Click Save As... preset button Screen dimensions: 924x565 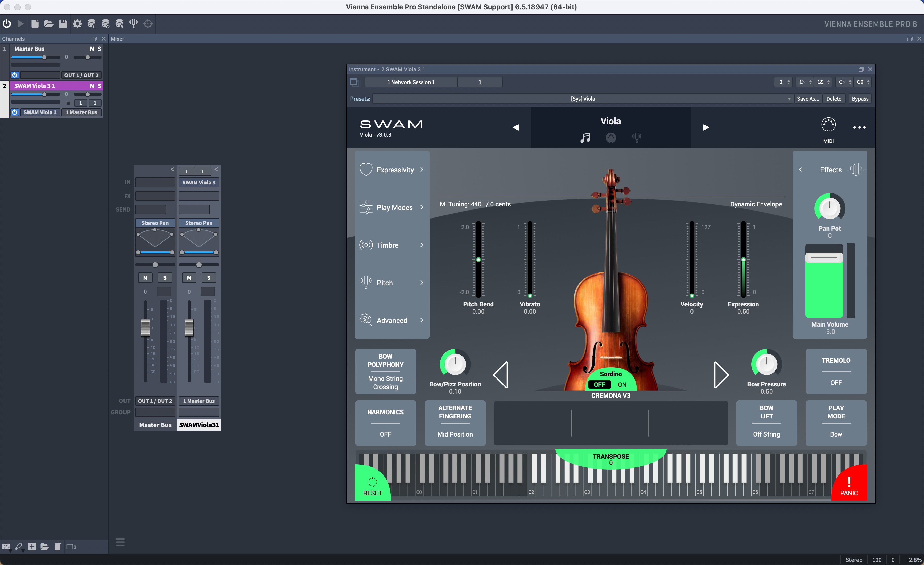click(808, 99)
